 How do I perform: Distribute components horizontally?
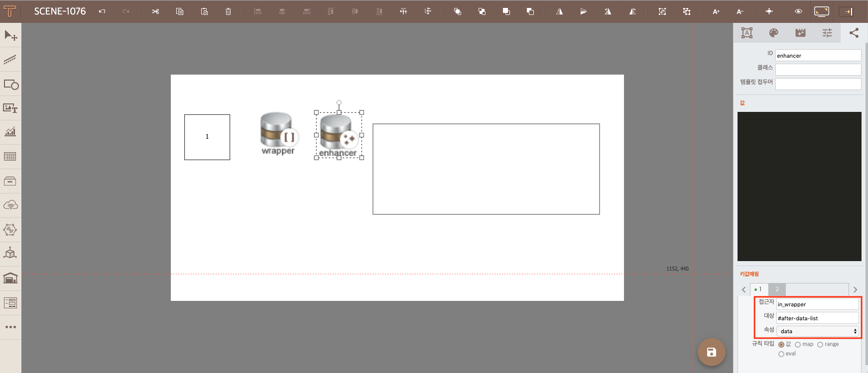(x=403, y=11)
